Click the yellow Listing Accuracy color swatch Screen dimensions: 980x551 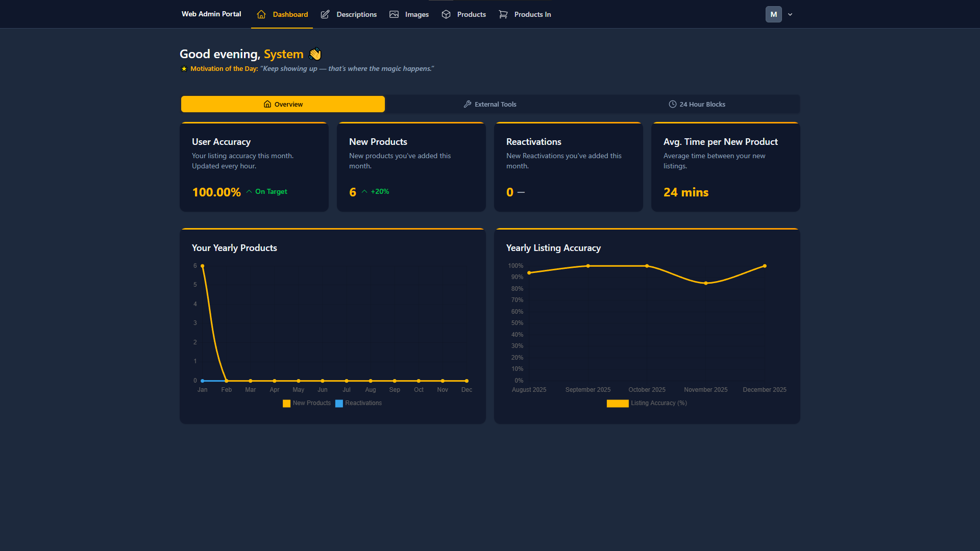[x=617, y=403]
